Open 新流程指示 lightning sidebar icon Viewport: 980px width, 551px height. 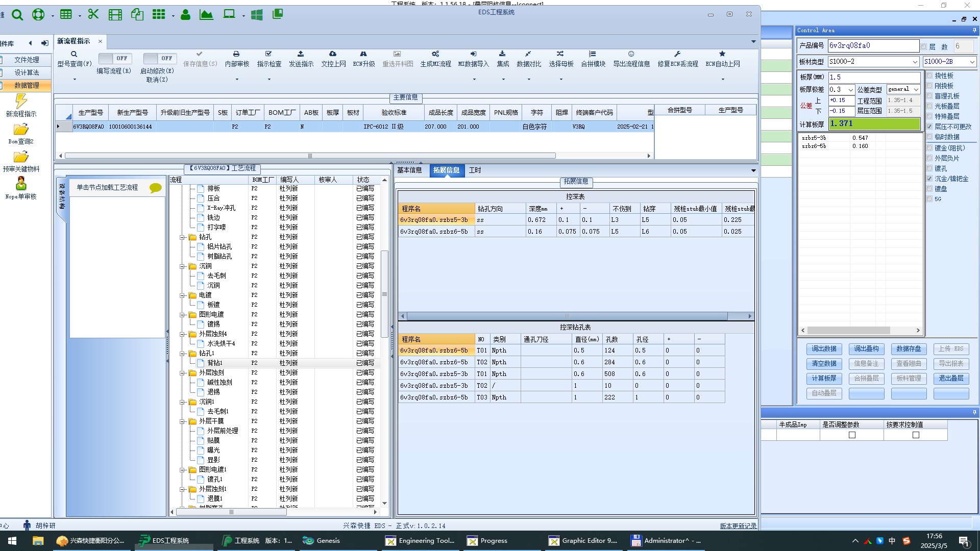point(21,101)
